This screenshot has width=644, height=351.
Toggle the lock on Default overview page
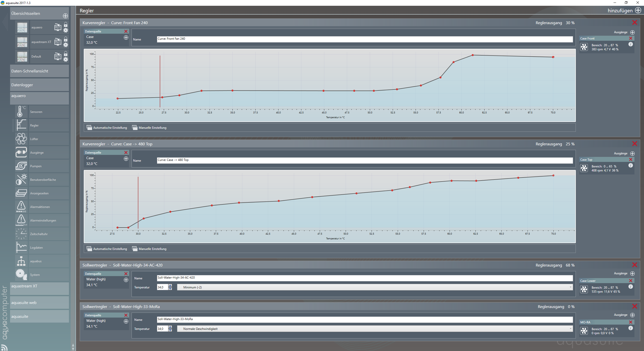pyautogui.click(x=66, y=54)
